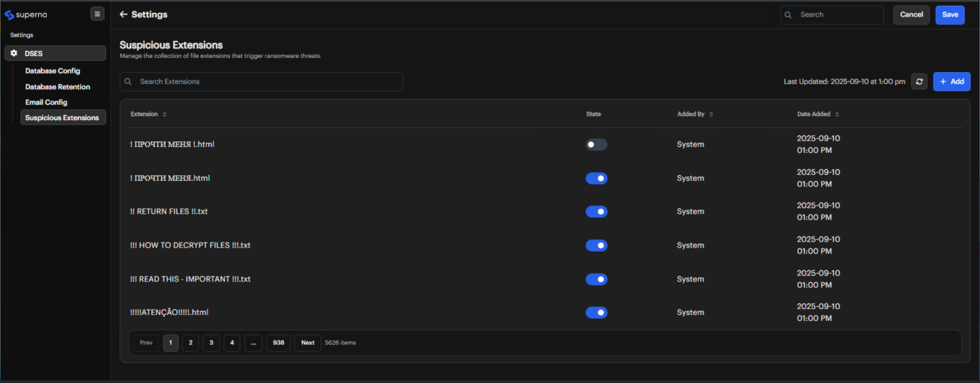Image resolution: width=980 pixels, height=383 pixels.
Task: Go back using the Settings arrow
Action: click(x=124, y=15)
